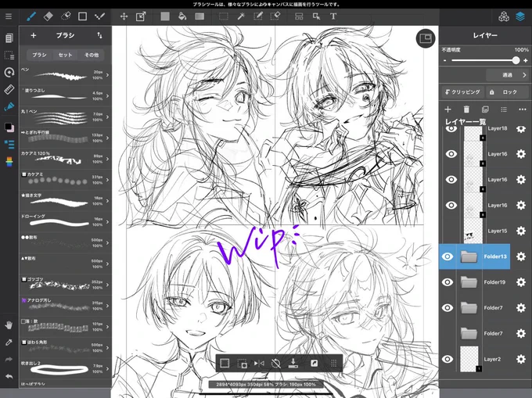This screenshot has height=398, width=532.
Task: Click the Layer2 thumbnail
Action: (x=469, y=359)
